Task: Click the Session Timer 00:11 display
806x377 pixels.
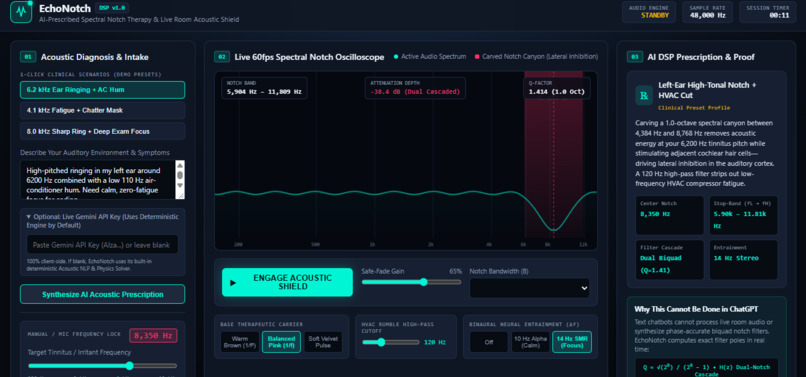Action: [767, 12]
